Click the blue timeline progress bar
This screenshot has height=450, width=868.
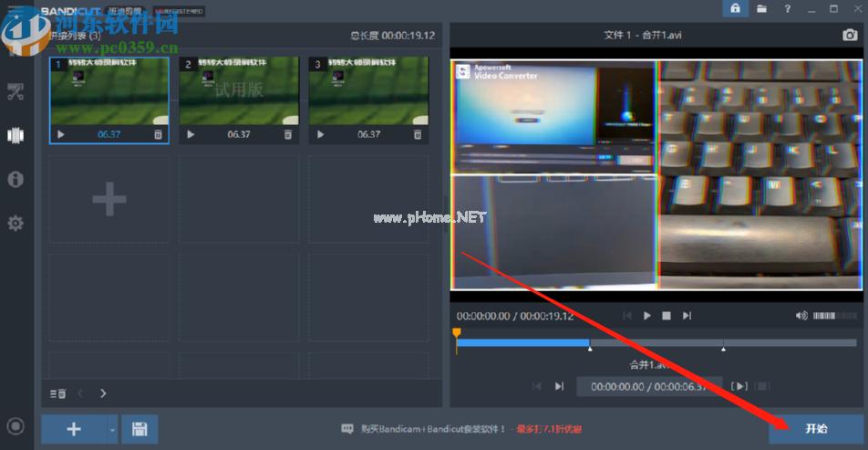pos(523,343)
